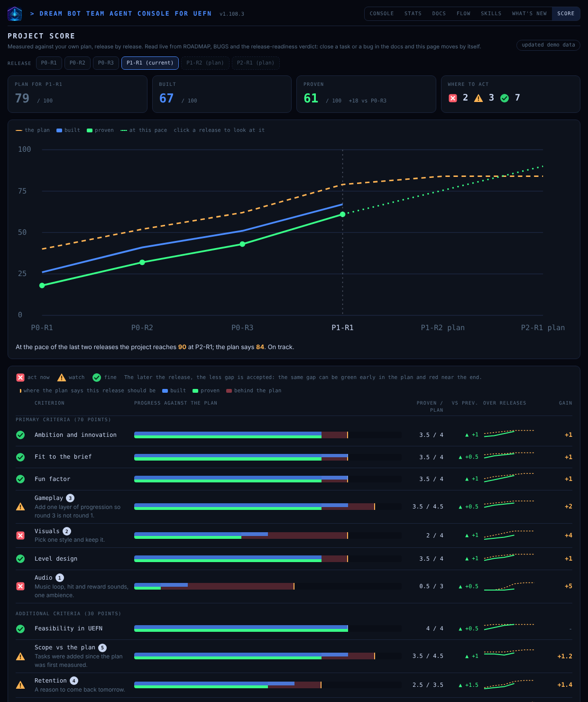Click the green check icon in Where to Act
The height and width of the screenshot is (702, 588).
click(x=505, y=98)
